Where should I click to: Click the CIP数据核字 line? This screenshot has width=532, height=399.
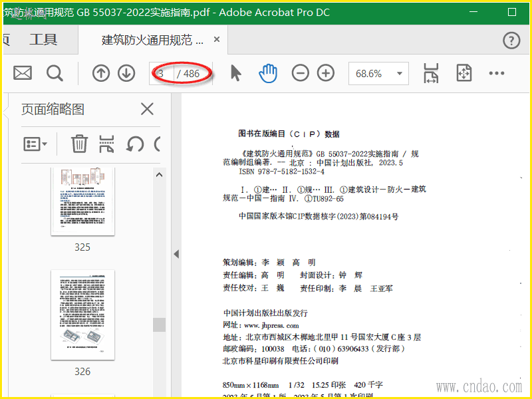319,217
